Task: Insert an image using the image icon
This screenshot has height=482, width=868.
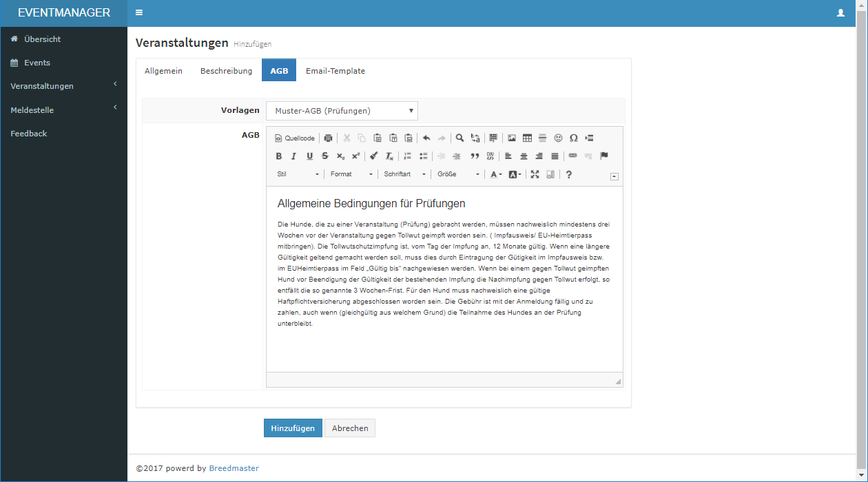Action: click(512, 138)
